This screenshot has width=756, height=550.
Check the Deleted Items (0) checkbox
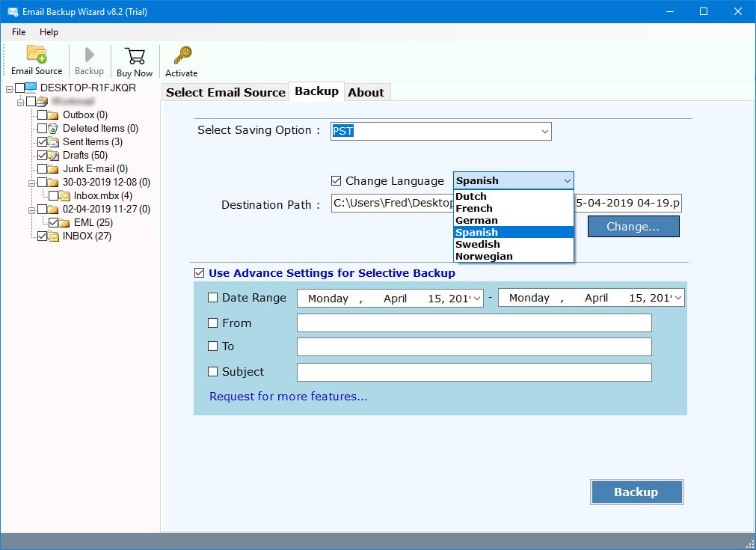(43, 129)
